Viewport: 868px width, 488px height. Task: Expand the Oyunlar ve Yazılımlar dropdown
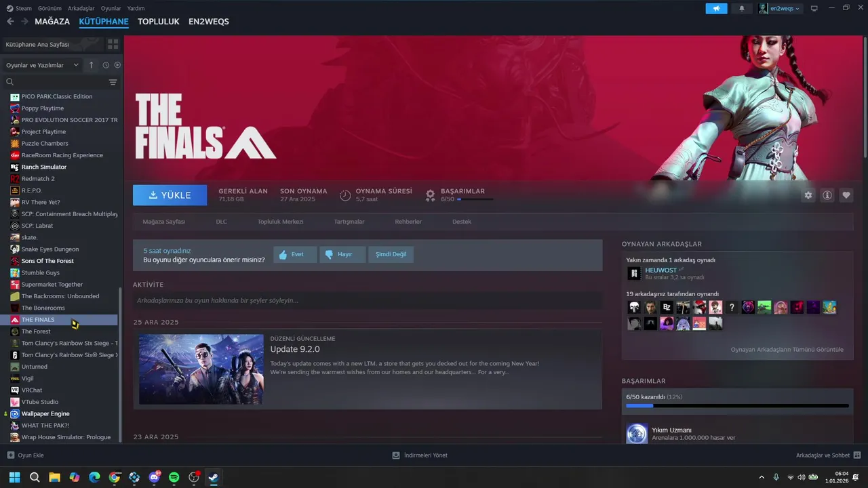click(x=43, y=65)
